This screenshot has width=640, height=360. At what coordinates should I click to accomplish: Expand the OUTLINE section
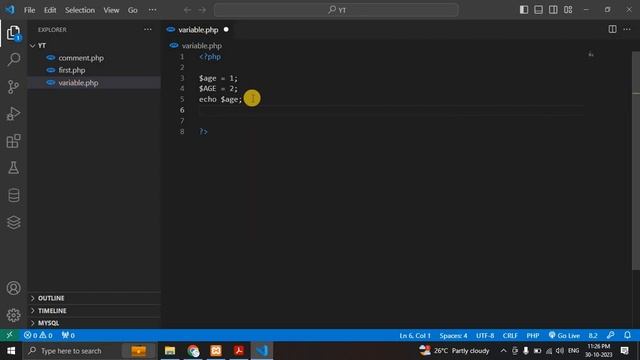tap(95, 298)
